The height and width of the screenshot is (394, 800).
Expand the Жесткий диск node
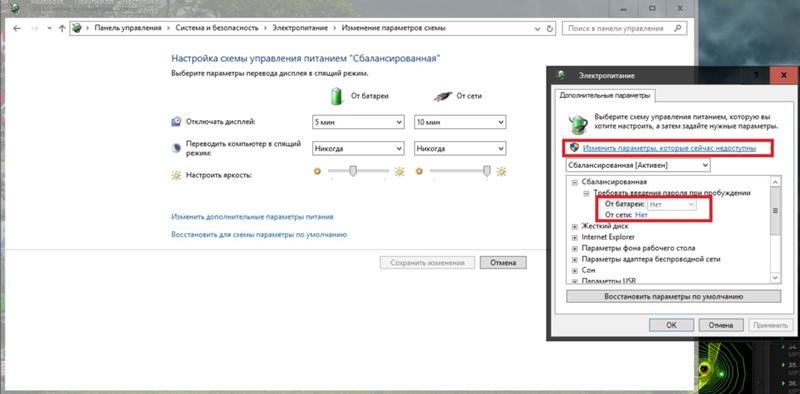(x=574, y=226)
